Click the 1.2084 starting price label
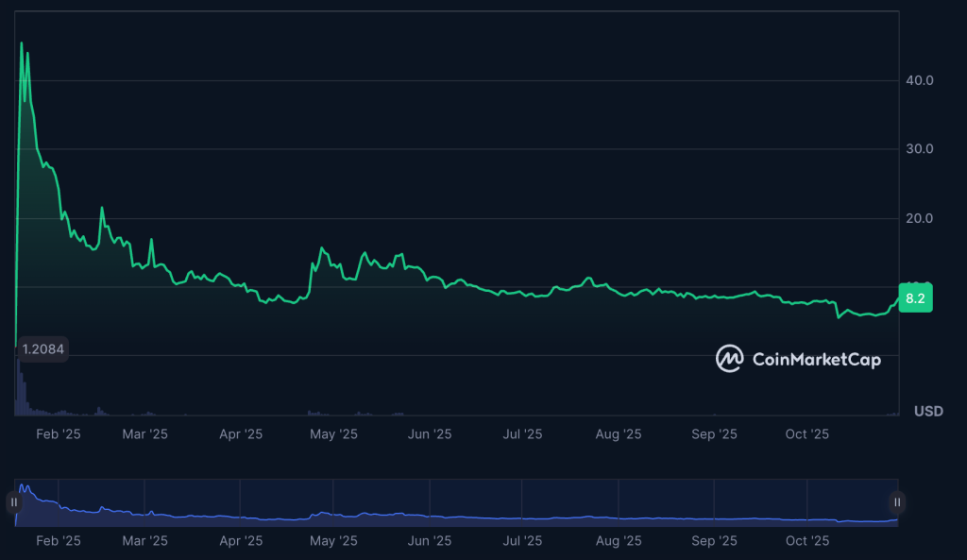Image resolution: width=967 pixels, height=560 pixels. click(x=43, y=349)
